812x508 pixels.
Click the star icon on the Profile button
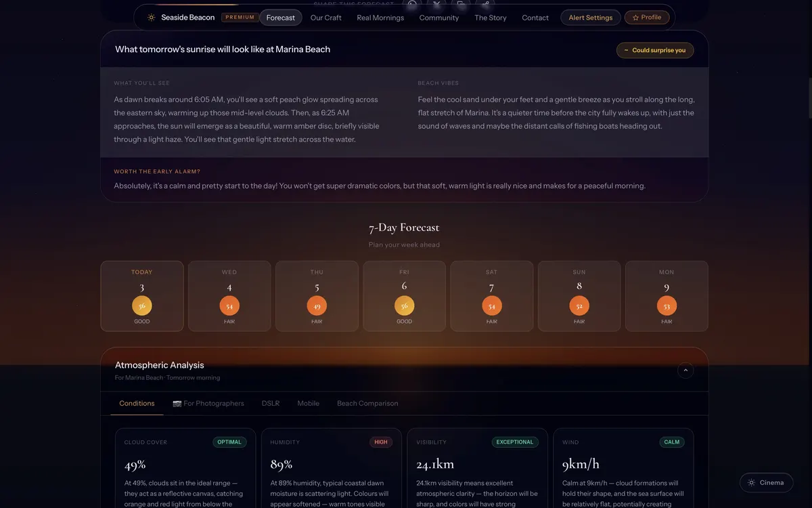pyautogui.click(x=635, y=18)
